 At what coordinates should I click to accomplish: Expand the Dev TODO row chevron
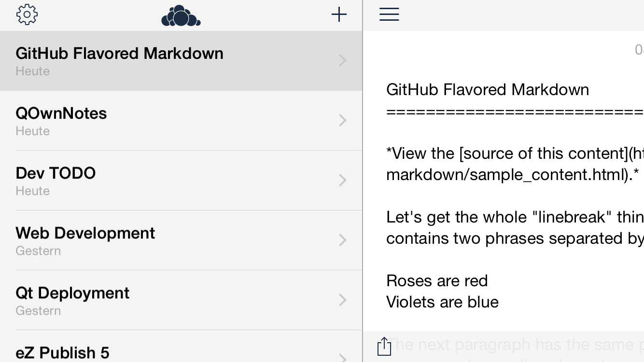tap(343, 180)
